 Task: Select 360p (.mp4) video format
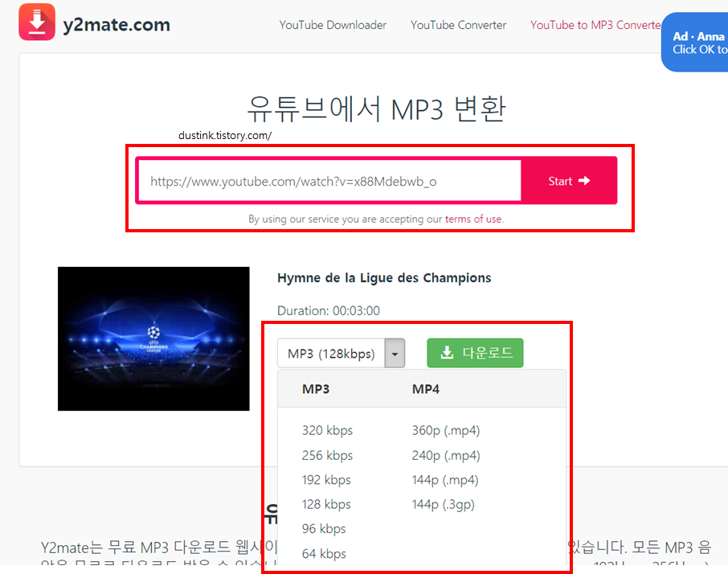coord(446,431)
